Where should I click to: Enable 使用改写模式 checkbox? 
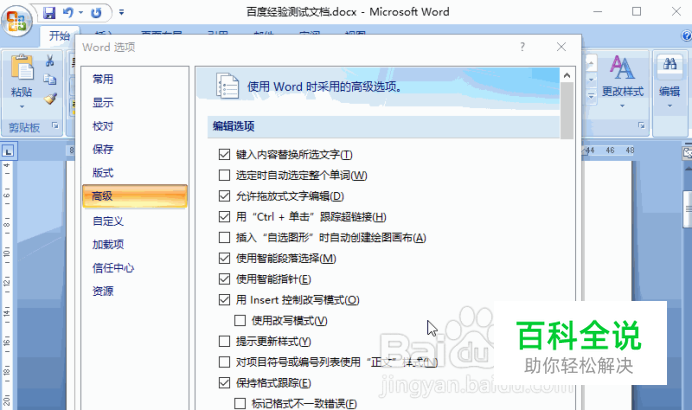(x=240, y=320)
